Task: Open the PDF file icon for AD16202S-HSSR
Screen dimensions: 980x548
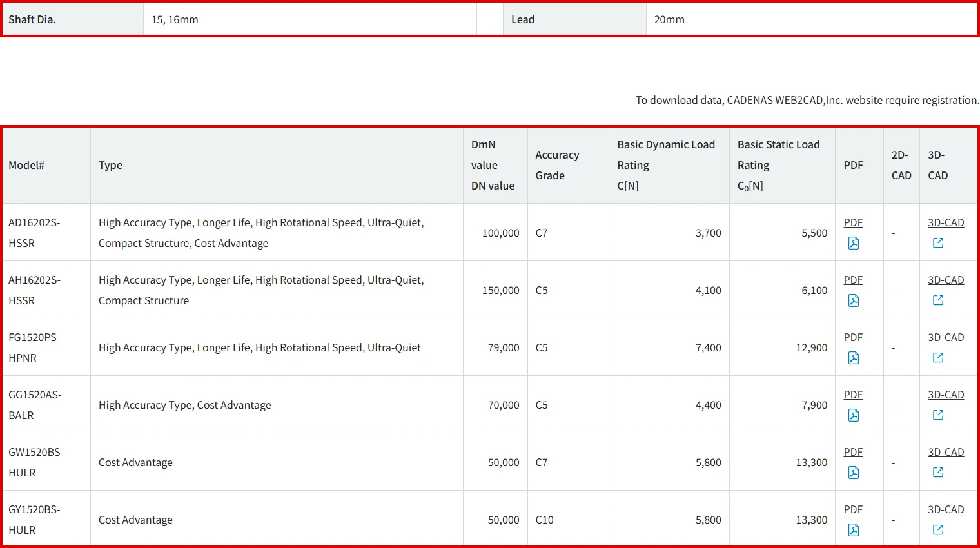Action: point(853,243)
